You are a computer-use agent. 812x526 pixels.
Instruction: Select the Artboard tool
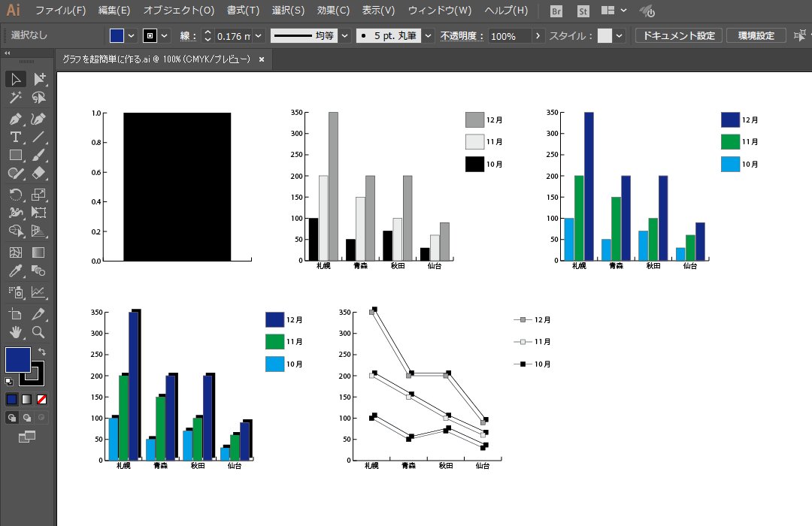[x=16, y=314]
